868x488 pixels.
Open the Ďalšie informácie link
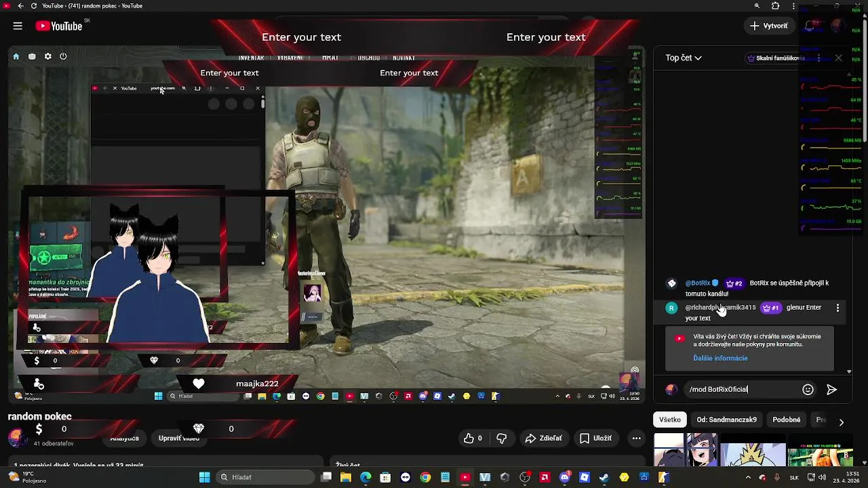[720, 358]
